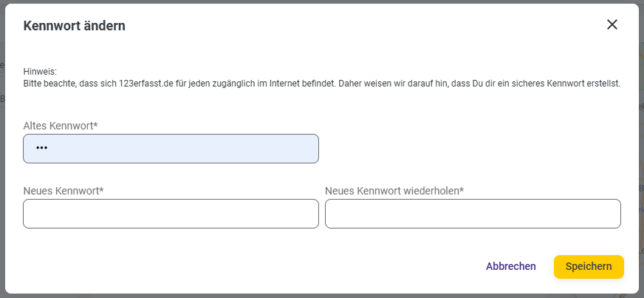
Task: Click the purple Abbrechen text button
Action: [510, 266]
